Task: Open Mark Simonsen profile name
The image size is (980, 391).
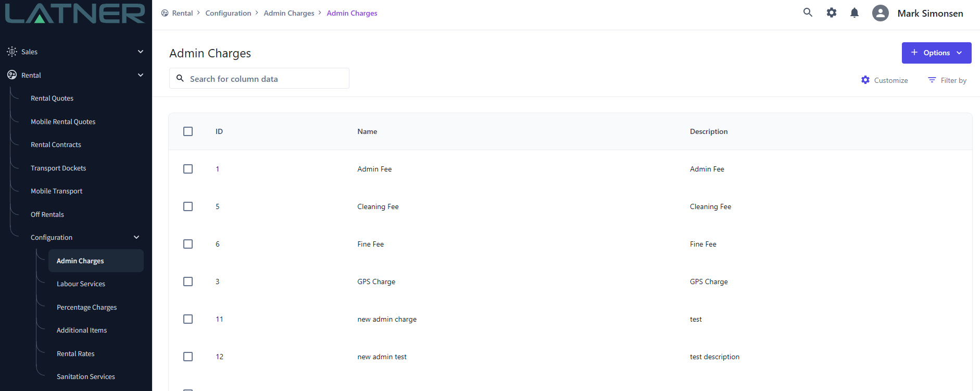Action: click(930, 13)
